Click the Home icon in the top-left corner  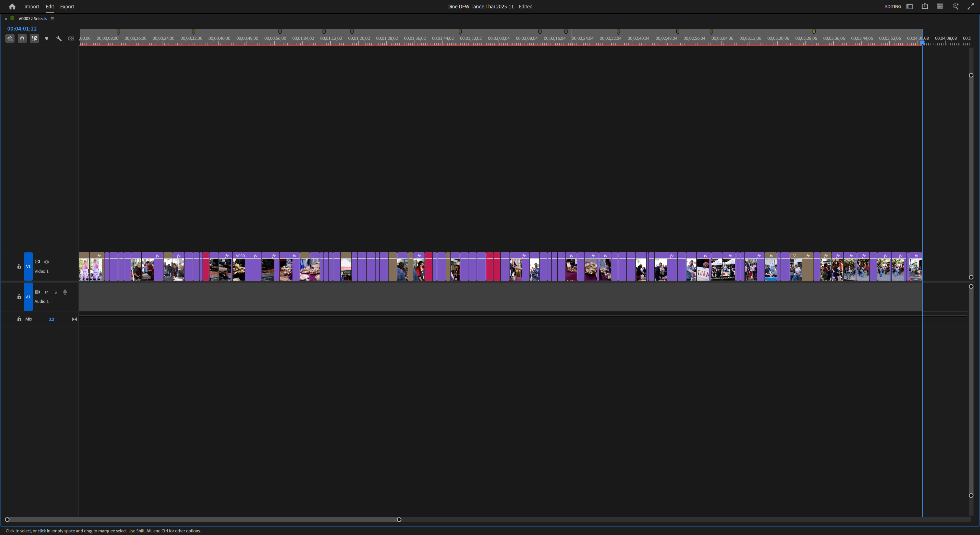click(12, 6)
